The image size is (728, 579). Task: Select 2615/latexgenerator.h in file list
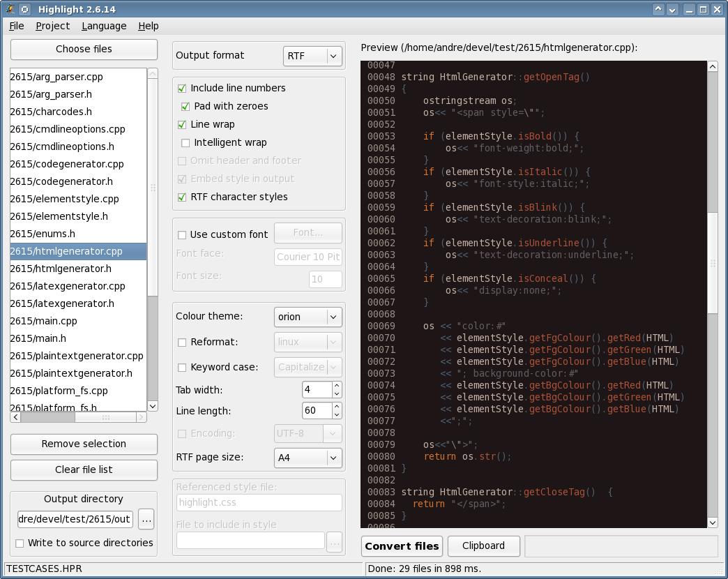78,303
